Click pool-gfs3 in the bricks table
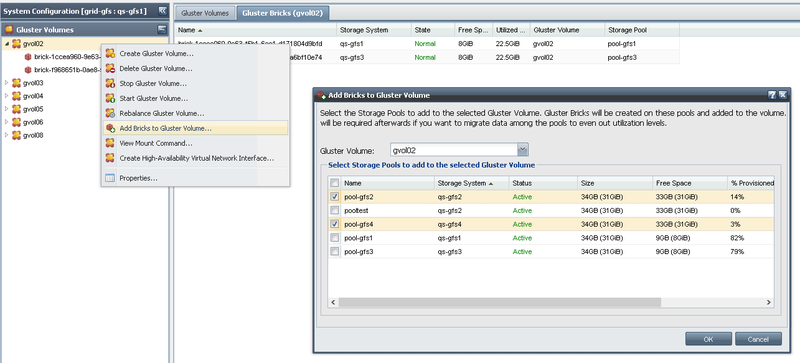800x363 pixels. (622, 57)
